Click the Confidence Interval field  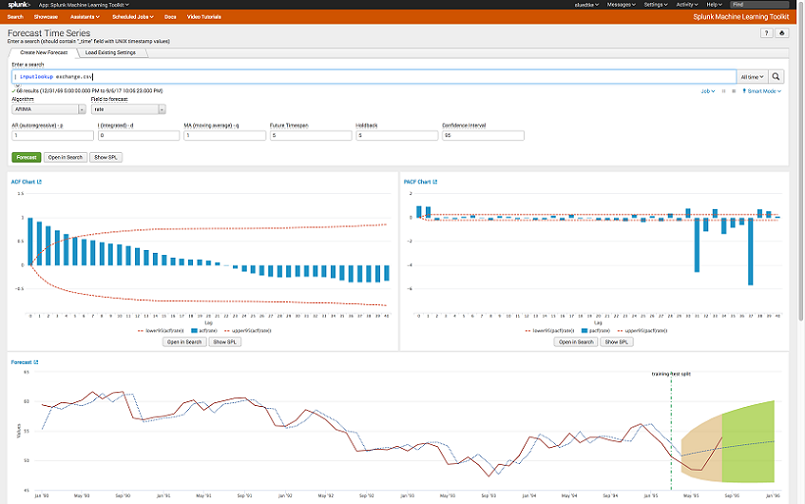click(x=483, y=135)
